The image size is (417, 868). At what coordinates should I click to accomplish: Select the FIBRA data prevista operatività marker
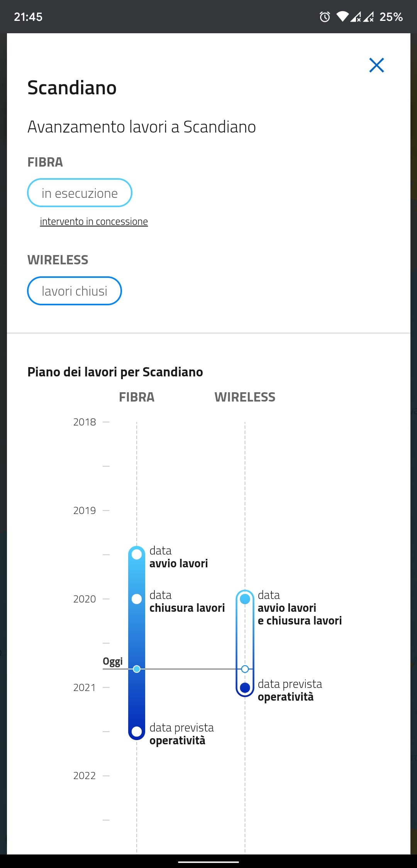(137, 732)
